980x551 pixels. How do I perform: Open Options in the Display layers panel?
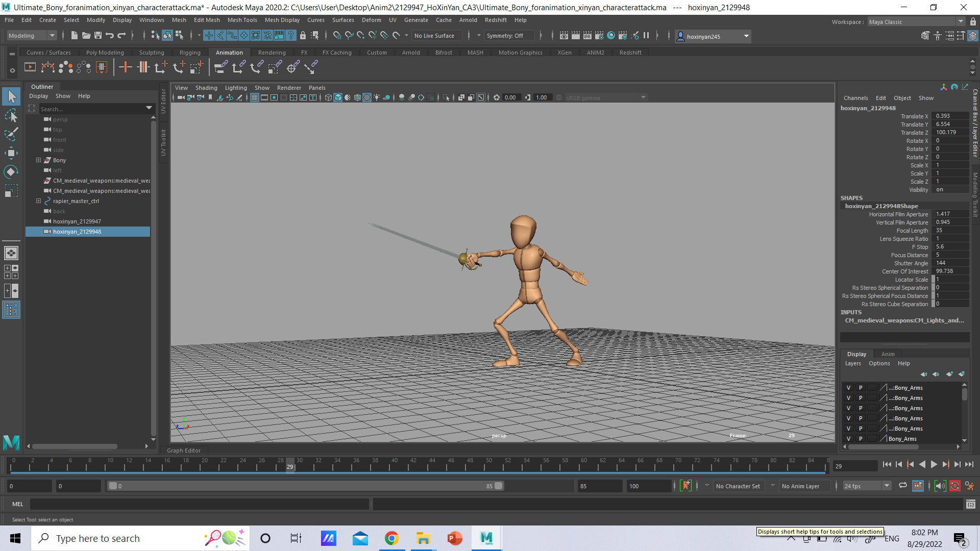pos(879,363)
